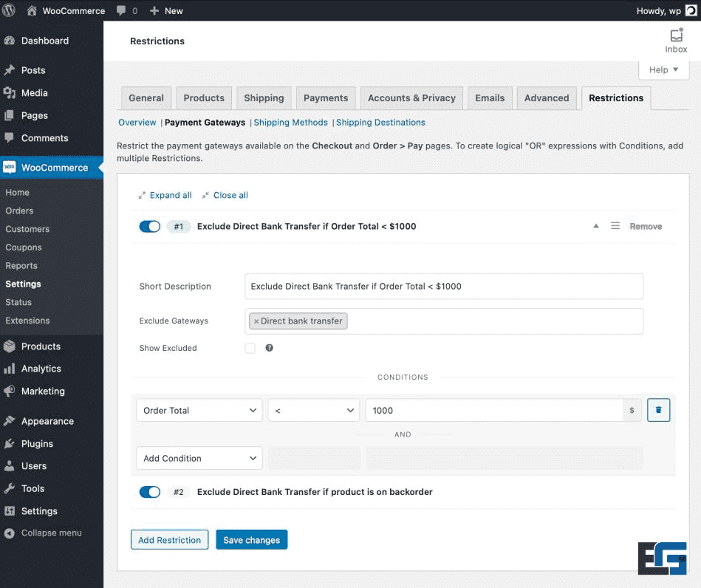This screenshot has height=588, width=701.
Task: Click the Save changes button
Action: 251,540
